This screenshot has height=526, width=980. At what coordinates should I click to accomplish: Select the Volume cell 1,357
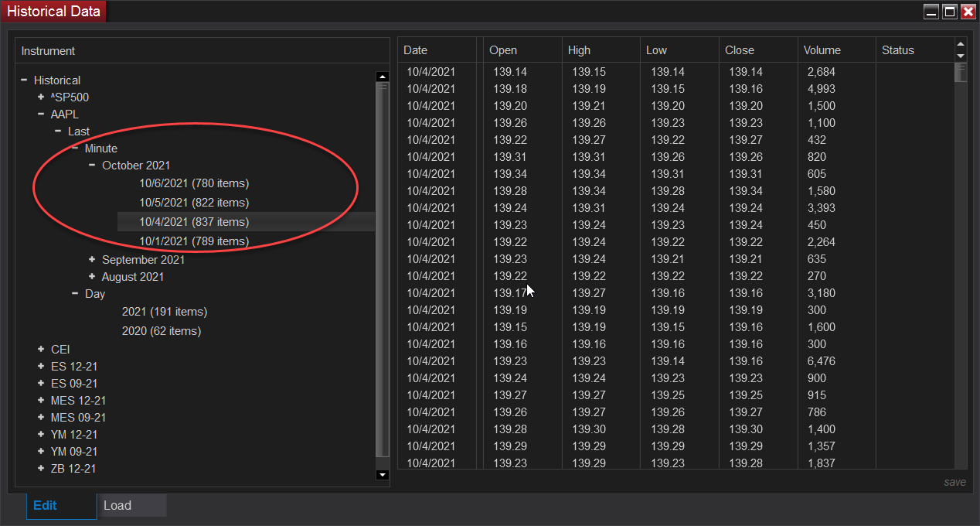tap(821, 446)
